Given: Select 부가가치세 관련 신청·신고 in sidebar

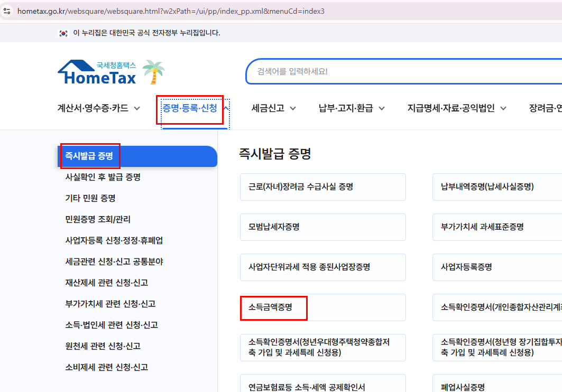Looking at the screenshot, I should 110,304.
